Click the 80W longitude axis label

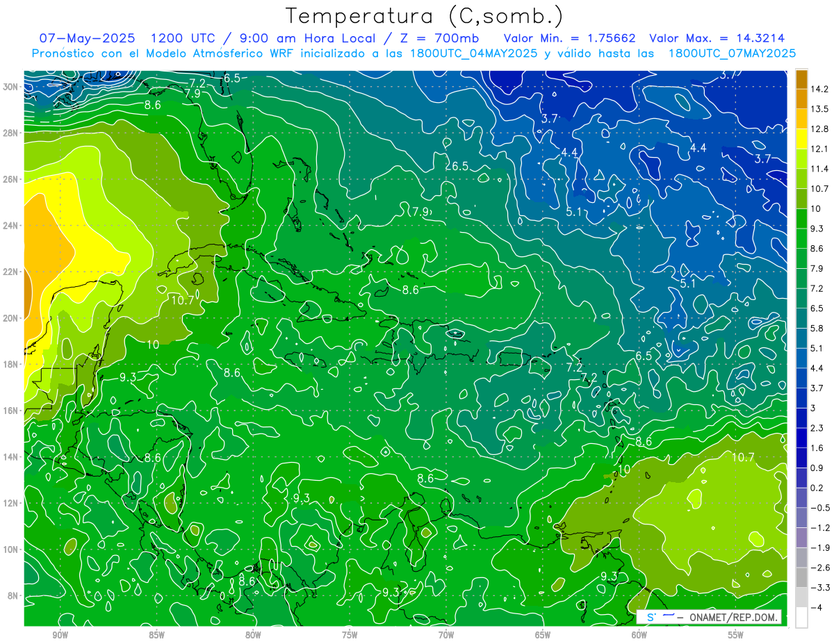[253, 636]
